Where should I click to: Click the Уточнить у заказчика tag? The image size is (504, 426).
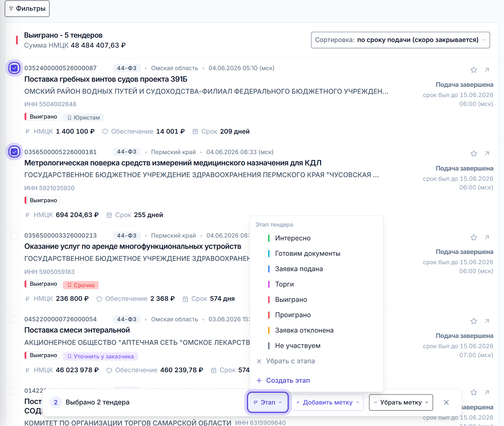coord(100,356)
